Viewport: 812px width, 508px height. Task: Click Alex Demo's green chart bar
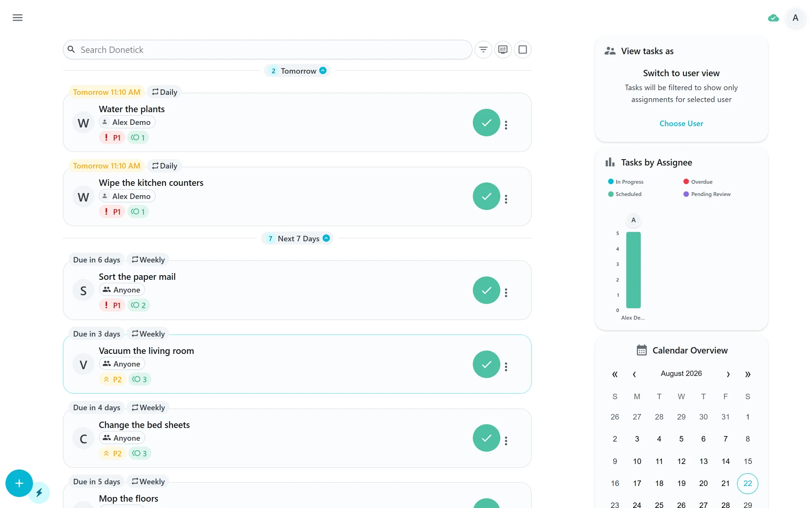coord(633,270)
